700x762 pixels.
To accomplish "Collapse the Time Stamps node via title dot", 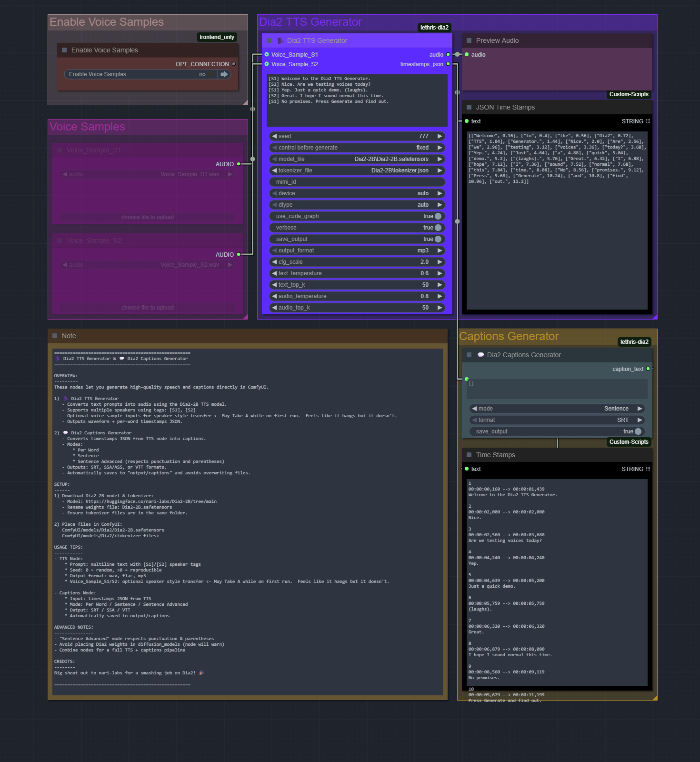I will pos(469,455).
